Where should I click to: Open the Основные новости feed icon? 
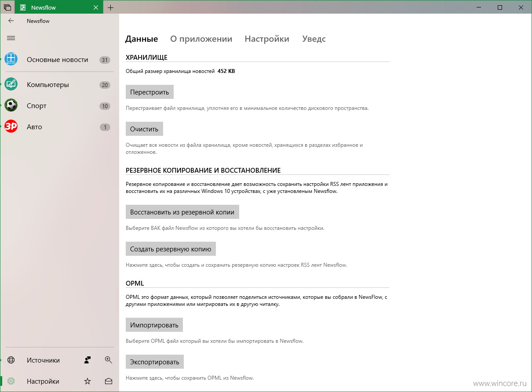tap(11, 59)
